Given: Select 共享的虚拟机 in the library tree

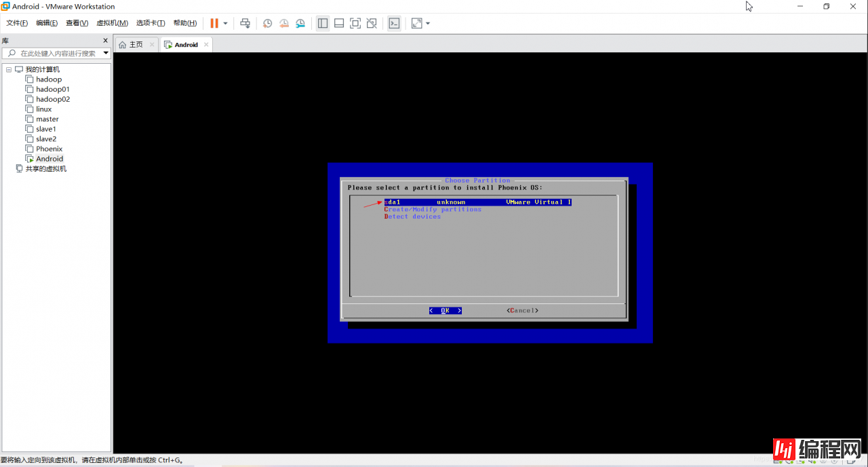Looking at the screenshot, I should [x=46, y=168].
